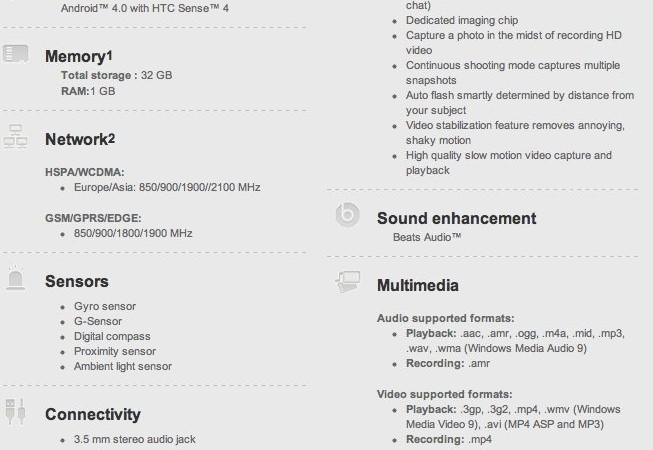Click the HSPA/WCDMA label
653x450 pixels.
(84, 172)
